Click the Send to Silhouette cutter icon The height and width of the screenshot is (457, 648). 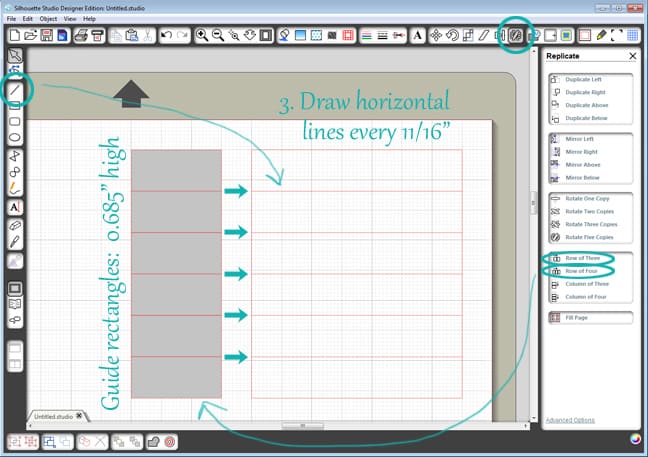[x=98, y=36]
